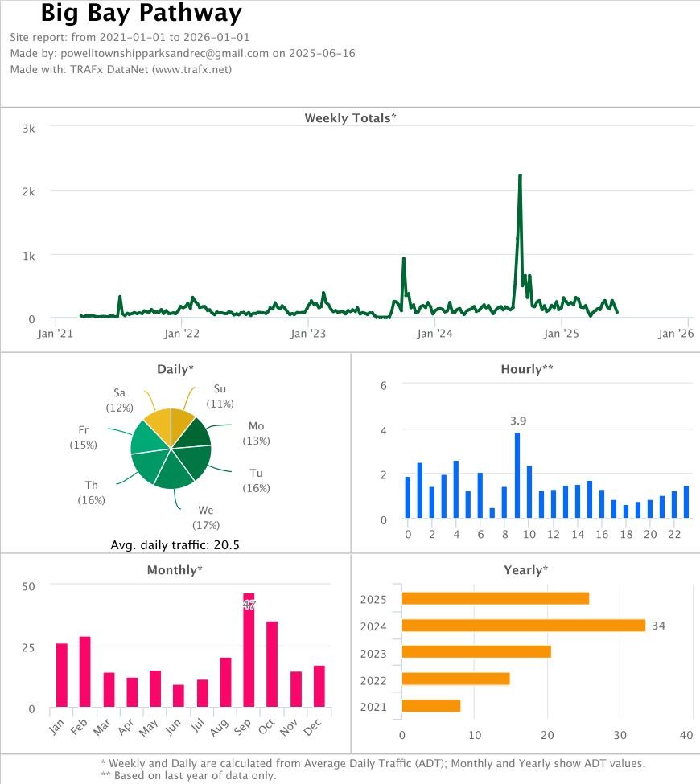Viewport: 700px width, 784px height.
Task: Click the June bar in Monthly chart
Action: [x=179, y=696]
